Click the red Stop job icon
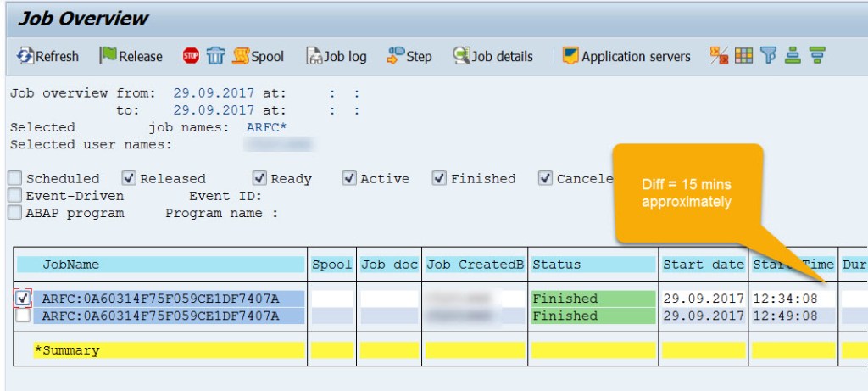Image resolution: width=868 pixels, height=391 pixels. pos(191,55)
